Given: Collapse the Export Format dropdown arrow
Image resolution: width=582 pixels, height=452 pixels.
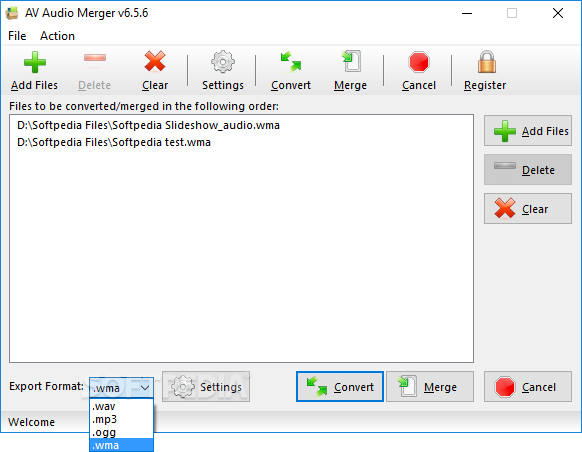Looking at the screenshot, I should pos(145,388).
